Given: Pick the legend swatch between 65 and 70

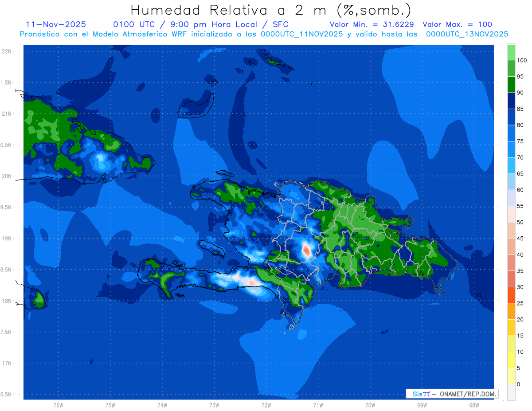Looking at the screenshot, I should 511,165.
